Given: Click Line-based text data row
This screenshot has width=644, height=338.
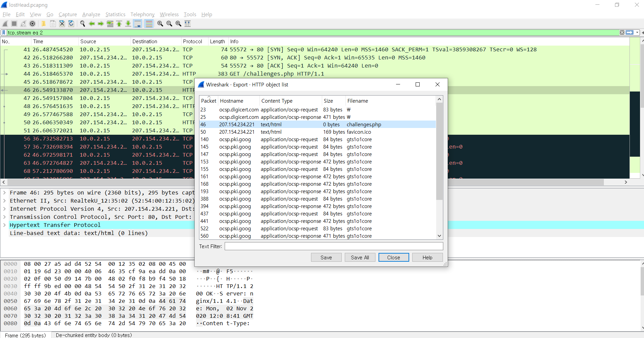Looking at the screenshot, I should (79, 233).
